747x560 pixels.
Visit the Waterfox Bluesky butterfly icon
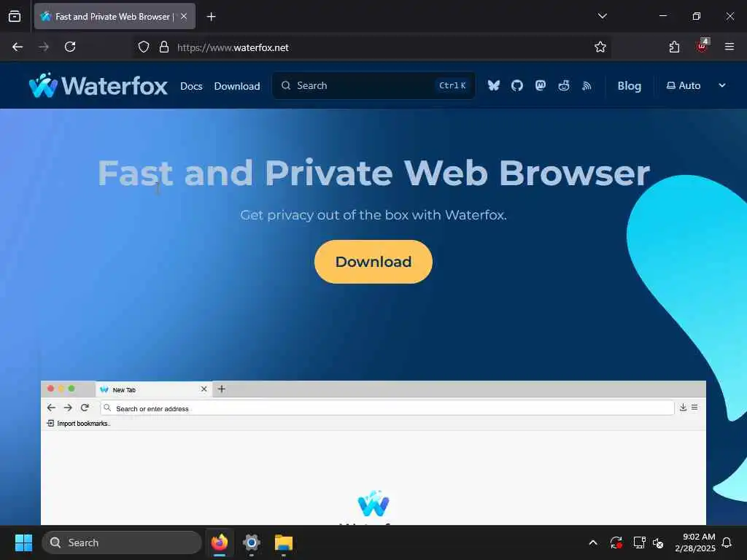(494, 86)
